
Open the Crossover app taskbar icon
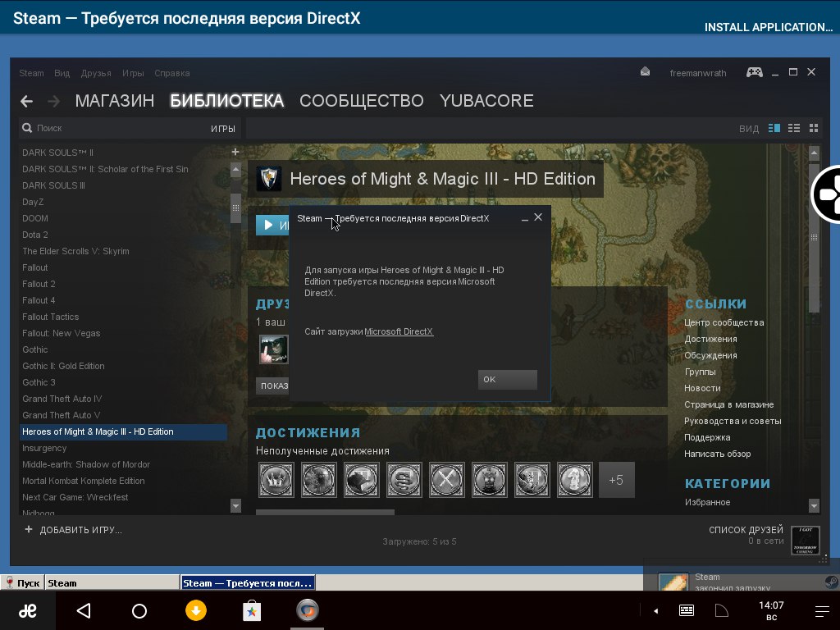tap(308, 610)
